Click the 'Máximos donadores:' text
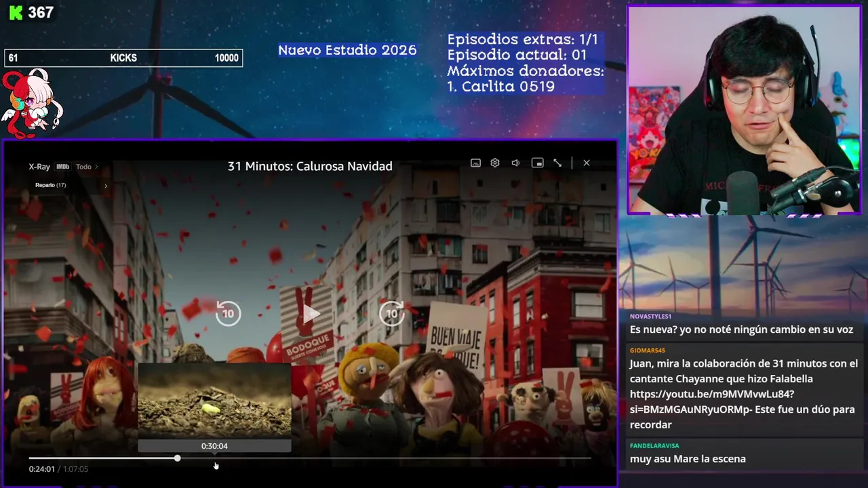868x488 pixels. tap(526, 70)
